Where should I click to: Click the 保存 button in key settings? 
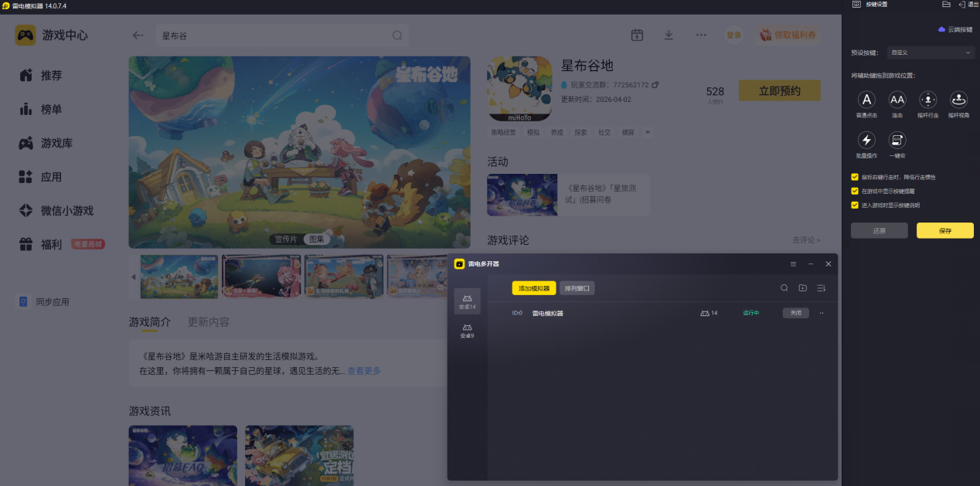click(x=945, y=230)
